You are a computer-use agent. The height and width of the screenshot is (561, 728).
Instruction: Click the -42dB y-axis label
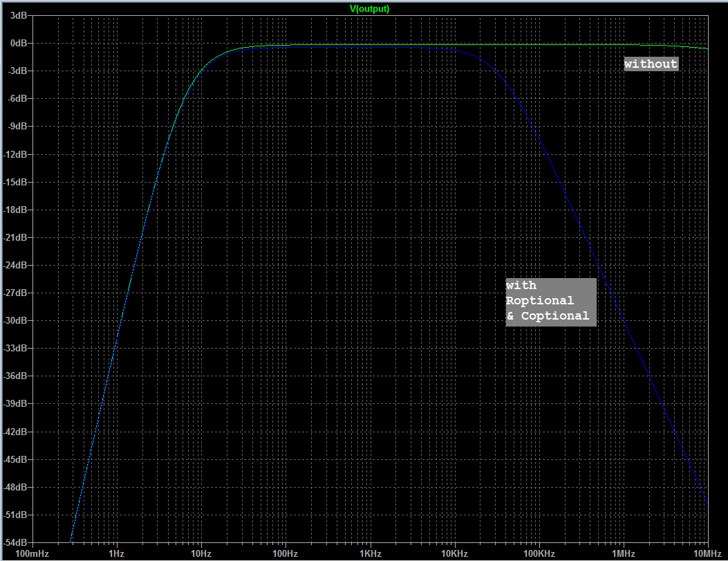point(15,432)
